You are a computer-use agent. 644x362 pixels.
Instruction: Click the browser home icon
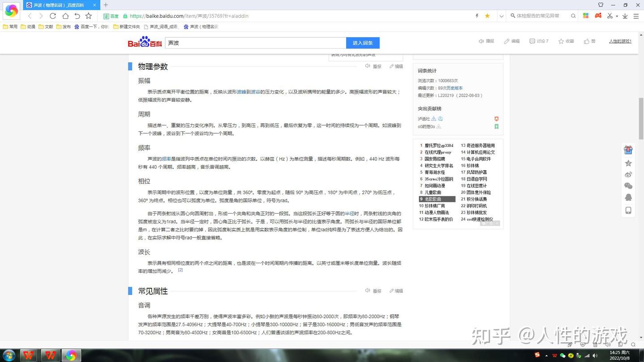[x=65, y=16]
